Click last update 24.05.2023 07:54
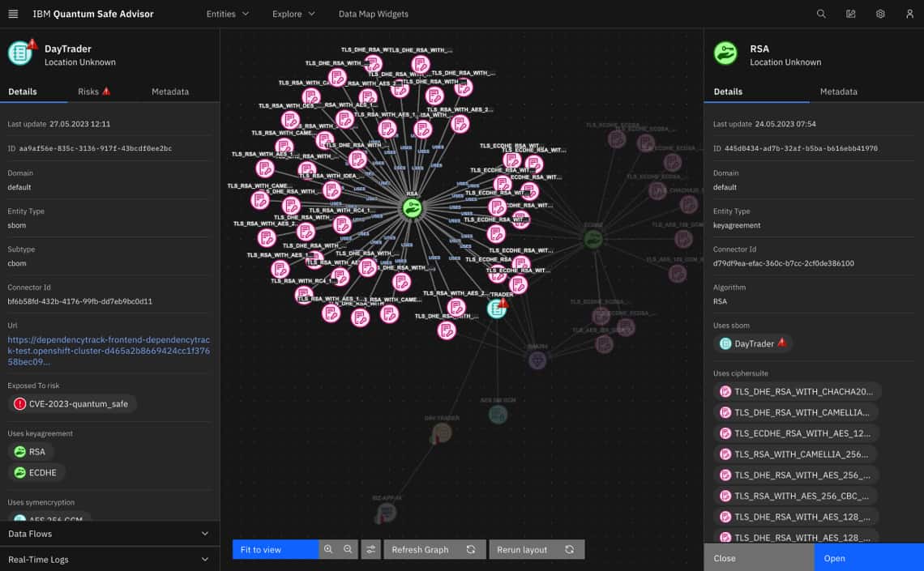 [x=785, y=124]
